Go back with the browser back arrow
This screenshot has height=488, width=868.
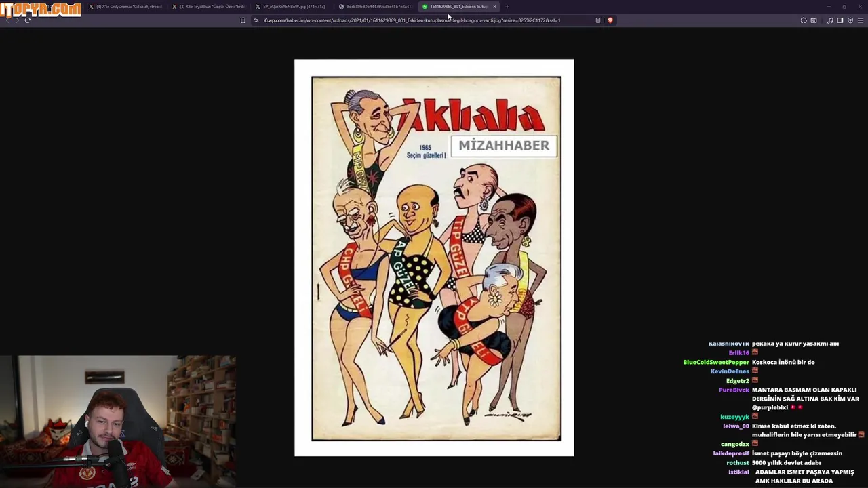(7, 20)
